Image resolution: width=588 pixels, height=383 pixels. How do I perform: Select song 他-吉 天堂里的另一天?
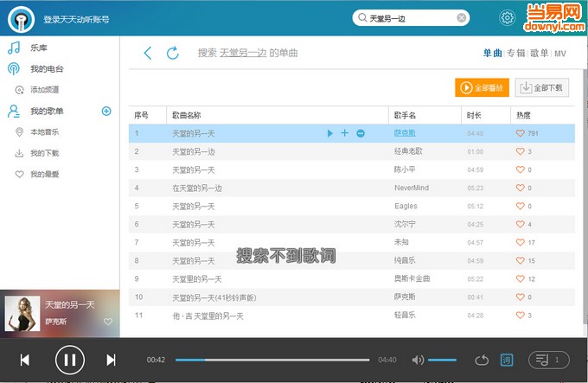click(x=208, y=316)
